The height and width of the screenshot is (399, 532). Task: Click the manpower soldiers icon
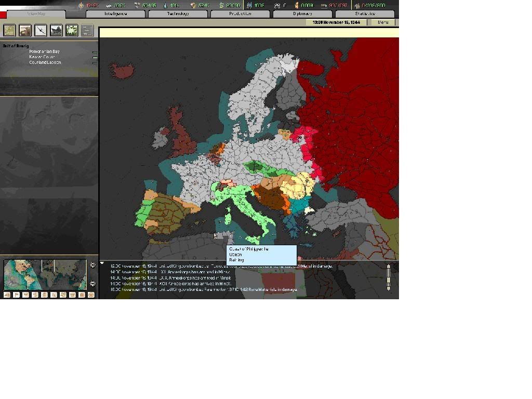pyautogui.click(x=249, y=5)
